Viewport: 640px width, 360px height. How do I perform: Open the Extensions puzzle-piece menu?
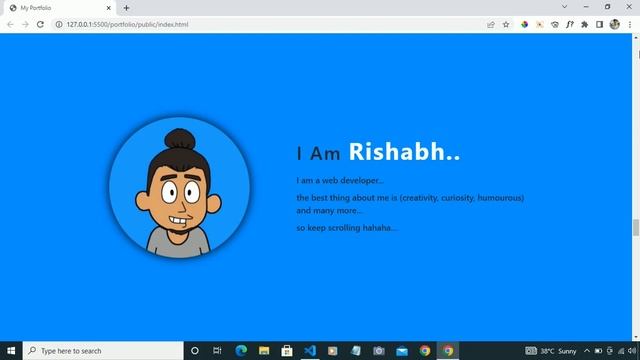(x=584, y=24)
